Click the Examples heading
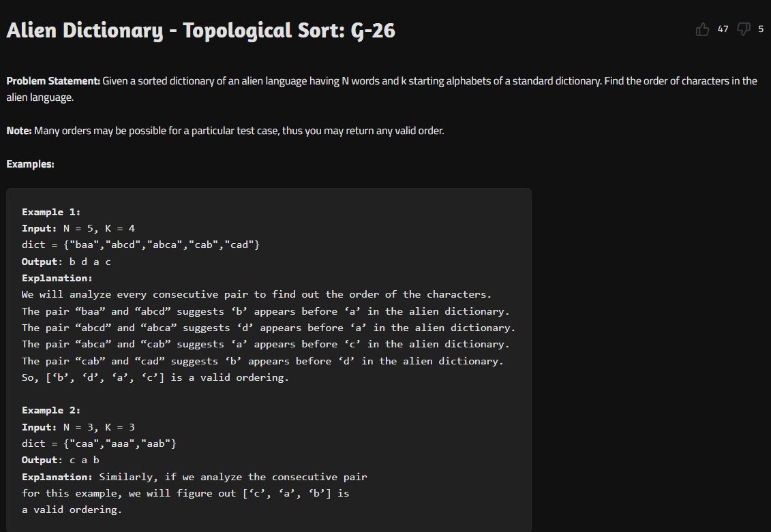This screenshot has height=532, width=771. click(30, 164)
